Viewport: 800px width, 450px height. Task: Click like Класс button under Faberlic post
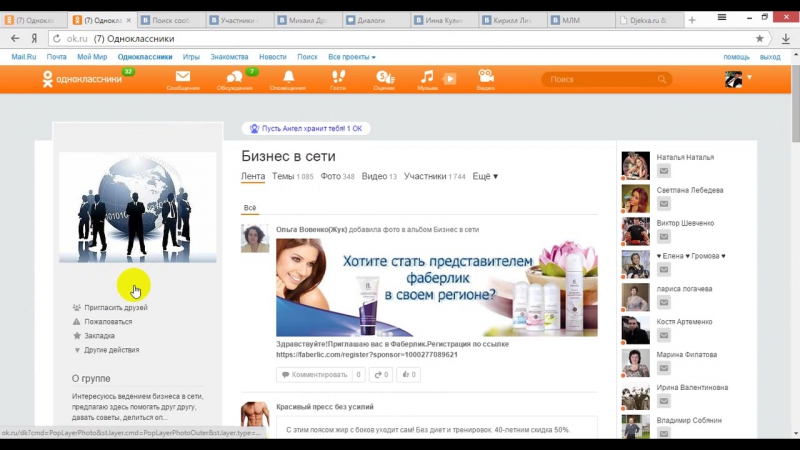(x=409, y=374)
